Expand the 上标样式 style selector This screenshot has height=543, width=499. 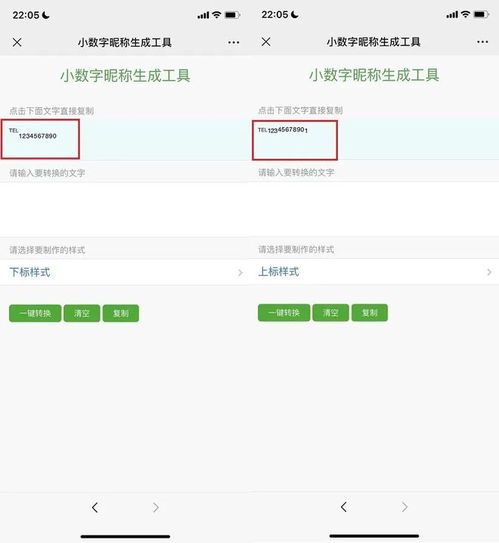coord(374,272)
